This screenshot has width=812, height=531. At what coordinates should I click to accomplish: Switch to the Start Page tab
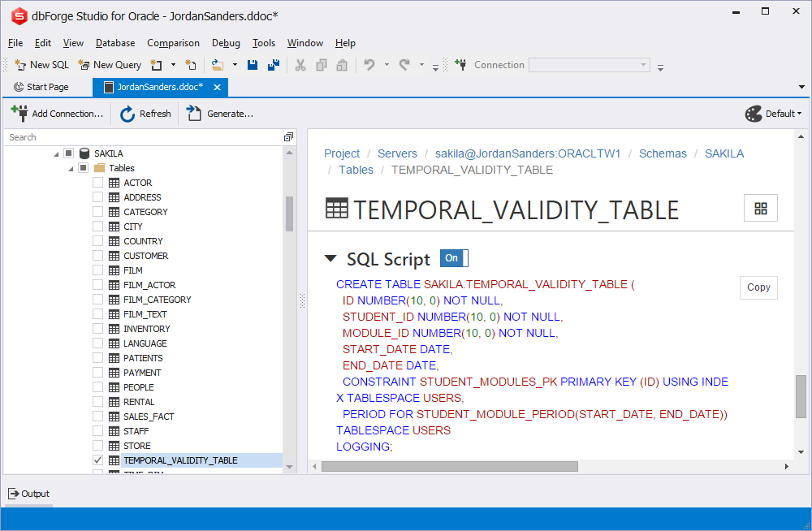pyautogui.click(x=41, y=87)
